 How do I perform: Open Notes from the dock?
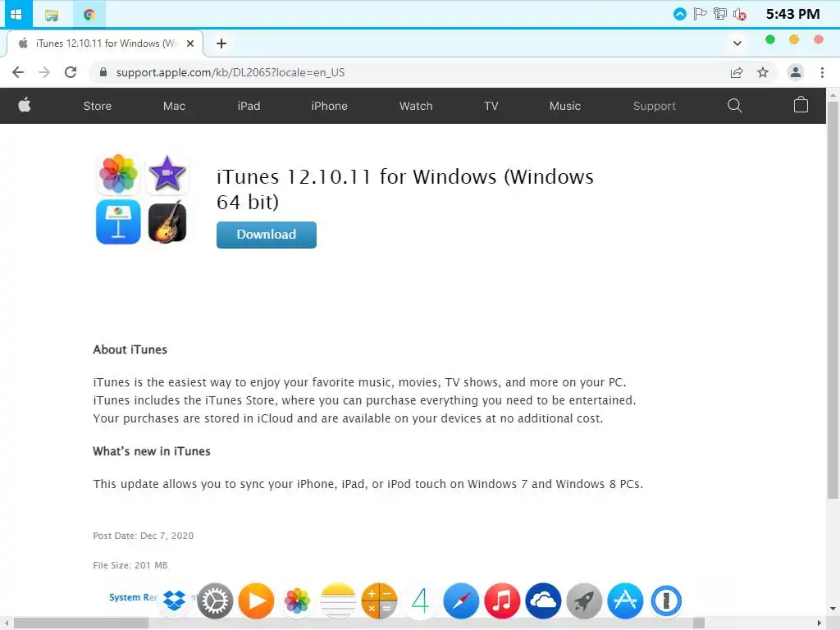[338, 600]
